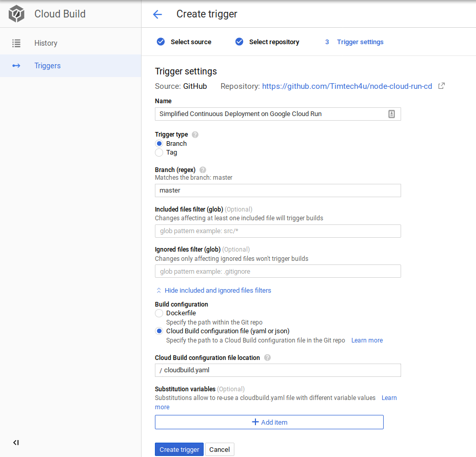The height and width of the screenshot is (457, 476).
Task: Click the plus icon in Add item
Action: pyautogui.click(x=255, y=422)
